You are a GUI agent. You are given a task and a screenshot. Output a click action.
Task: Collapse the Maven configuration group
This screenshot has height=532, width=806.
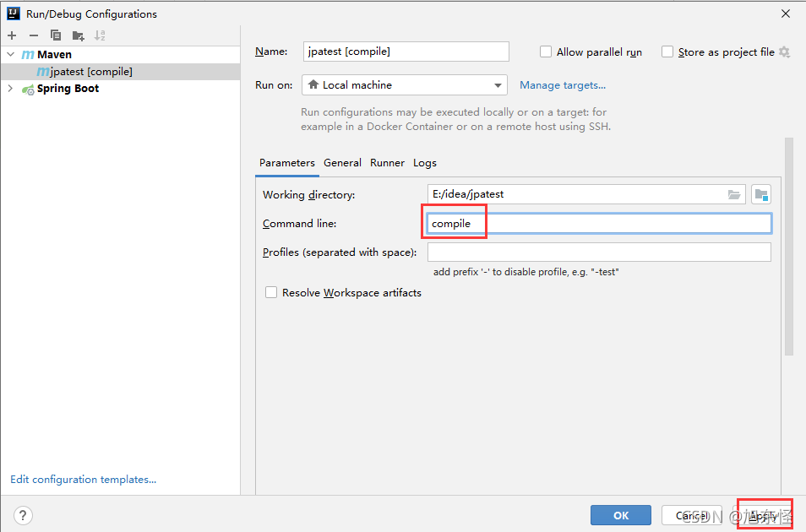coord(9,54)
